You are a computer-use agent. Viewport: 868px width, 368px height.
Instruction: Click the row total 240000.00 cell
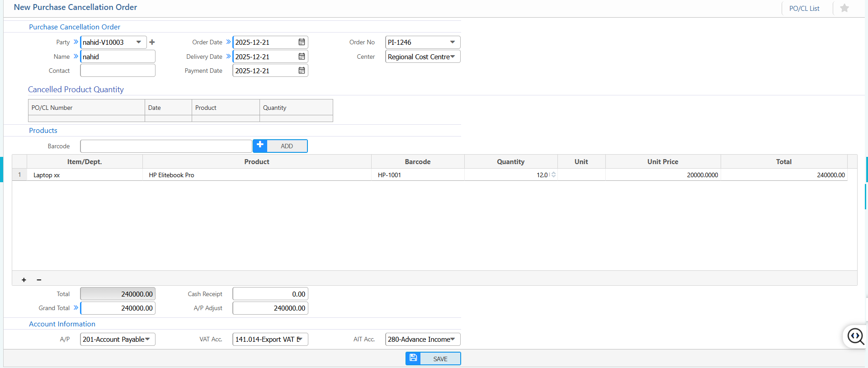[x=784, y=175]
